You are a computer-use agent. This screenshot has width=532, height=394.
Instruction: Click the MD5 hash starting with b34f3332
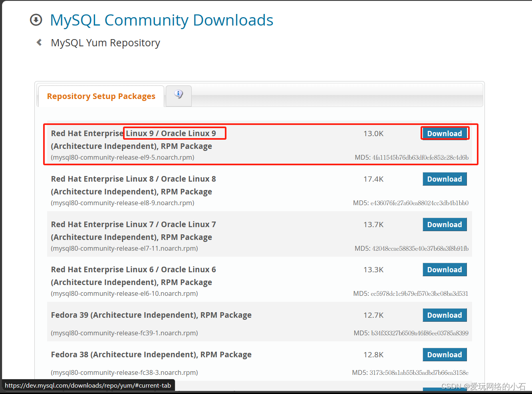tap(420, 333)
